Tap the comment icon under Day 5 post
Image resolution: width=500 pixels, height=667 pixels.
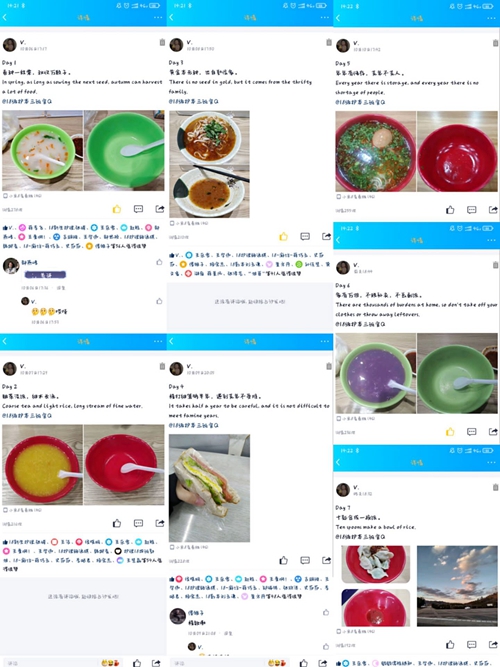point(471,210)
